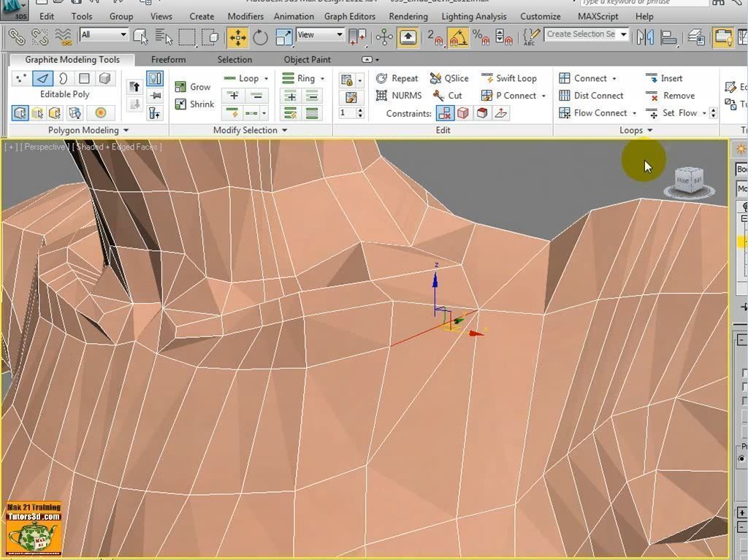Activate the Rotate tool in toolbar
The height and width of the screenshot is (560, 748).
260,37
